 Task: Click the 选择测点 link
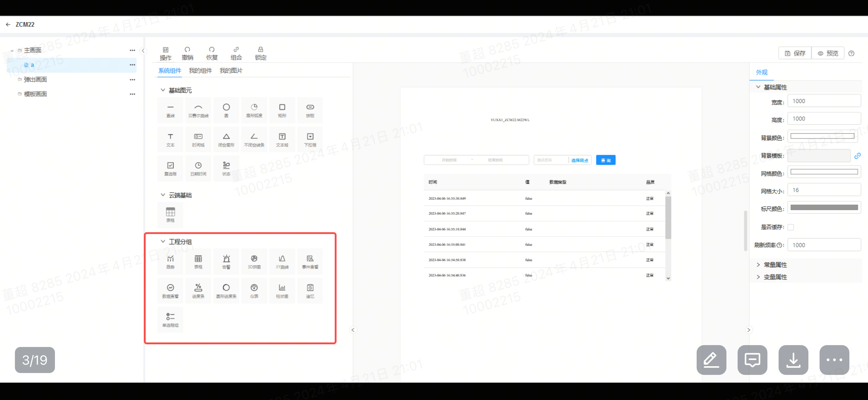point(580,160)
